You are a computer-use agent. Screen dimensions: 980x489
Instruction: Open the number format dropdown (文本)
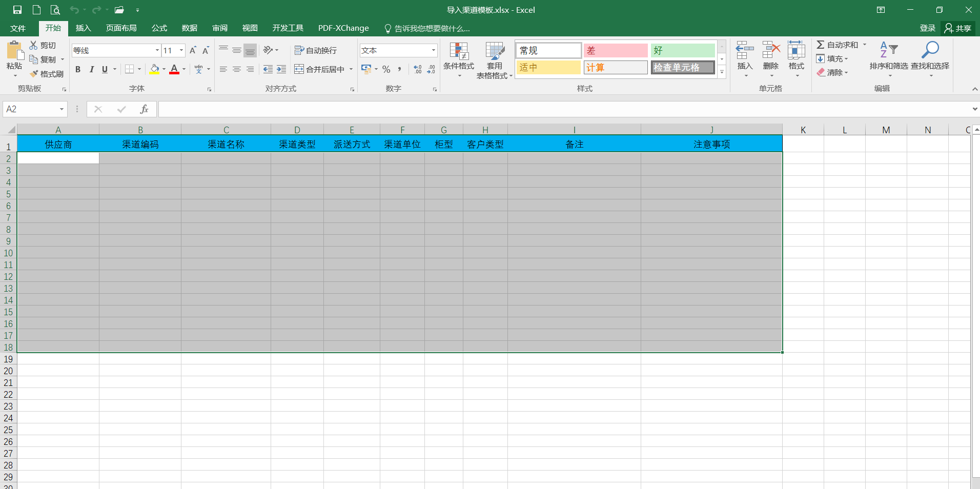[433, 50]
